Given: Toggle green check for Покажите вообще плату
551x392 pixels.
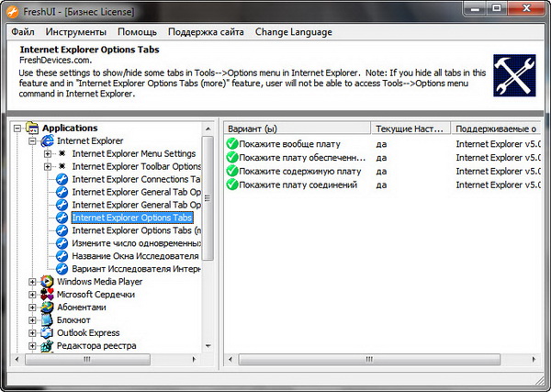Looking at the screenshot, I should click(231, 144).
